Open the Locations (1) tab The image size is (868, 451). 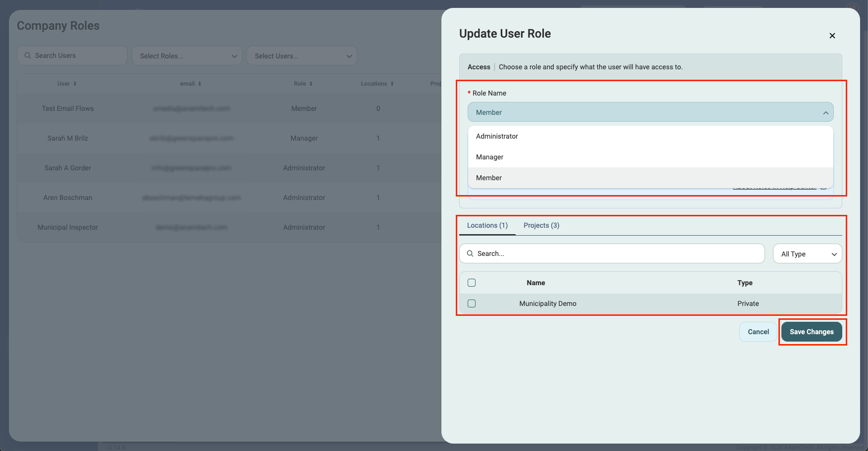pyautogui.click(x=487, y=225)
